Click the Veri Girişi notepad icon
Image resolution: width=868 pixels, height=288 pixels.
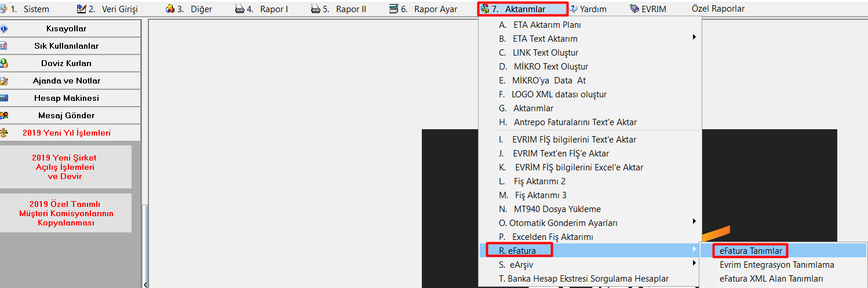point(81,9)
